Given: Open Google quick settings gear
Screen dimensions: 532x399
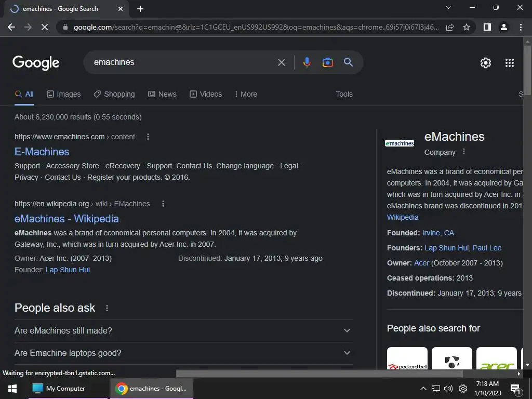Looking at the screenshot, I should (486, 63).
